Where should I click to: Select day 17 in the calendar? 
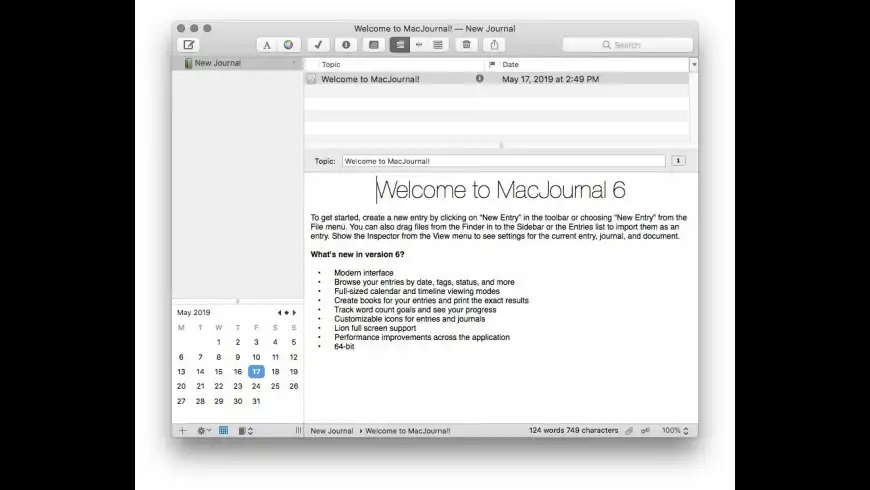pyautogui.click(x=256, y=372)
